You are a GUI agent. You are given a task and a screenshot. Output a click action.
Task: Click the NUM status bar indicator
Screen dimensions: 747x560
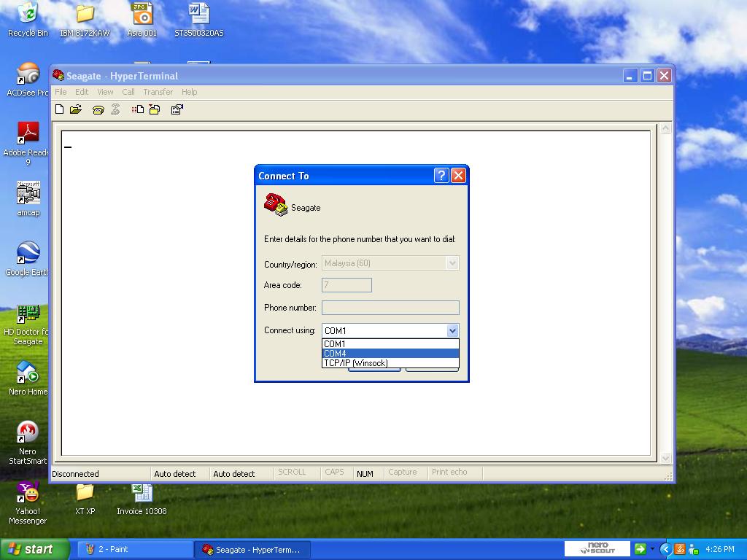[x=365, y=474]
